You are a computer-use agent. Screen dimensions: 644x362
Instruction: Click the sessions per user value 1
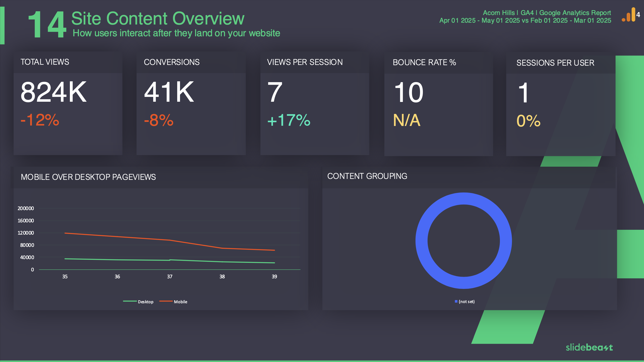pos(524,92)
